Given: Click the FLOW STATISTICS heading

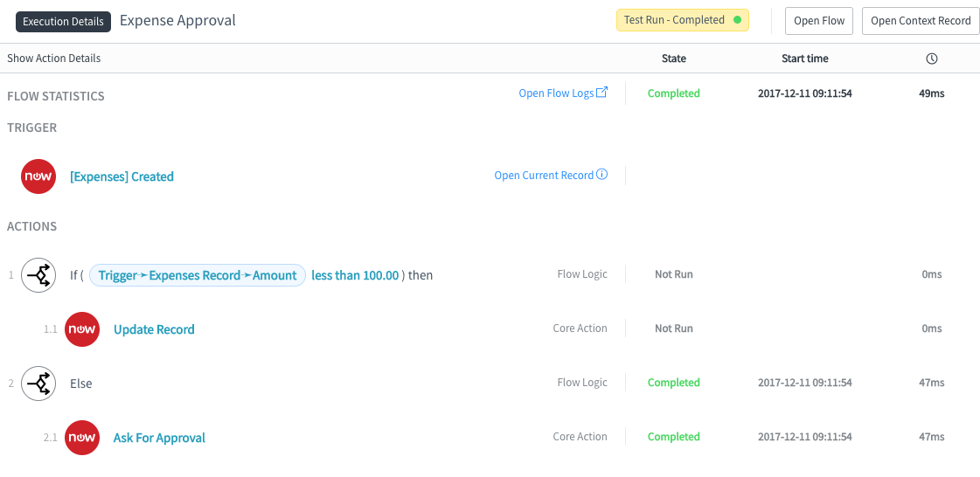Looking at the screenshot, I should 56,96.
